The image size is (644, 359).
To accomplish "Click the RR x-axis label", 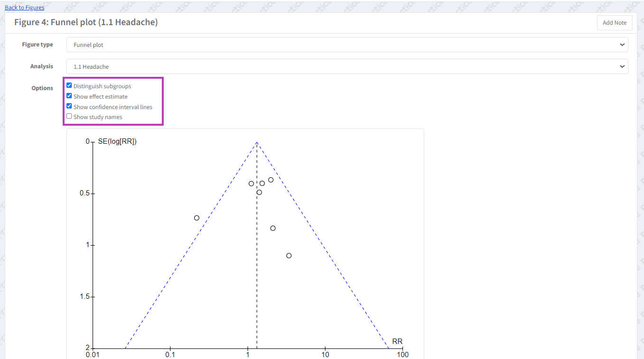I will pyautogui.click(x=397, y=341).
